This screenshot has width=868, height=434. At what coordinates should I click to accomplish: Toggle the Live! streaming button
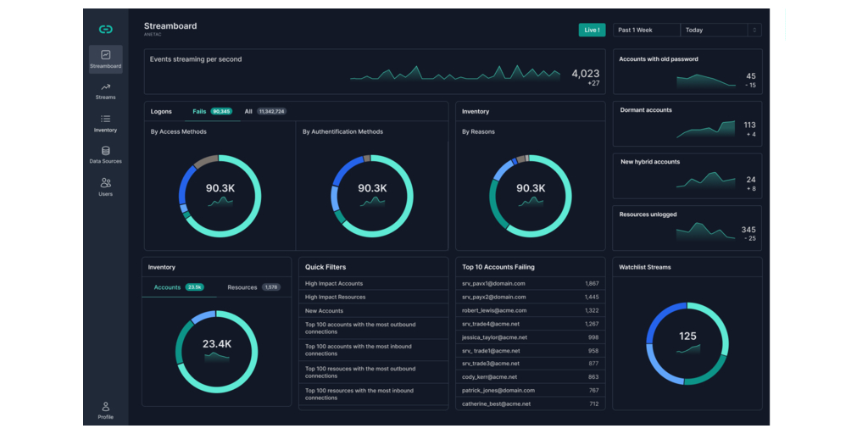592,30
